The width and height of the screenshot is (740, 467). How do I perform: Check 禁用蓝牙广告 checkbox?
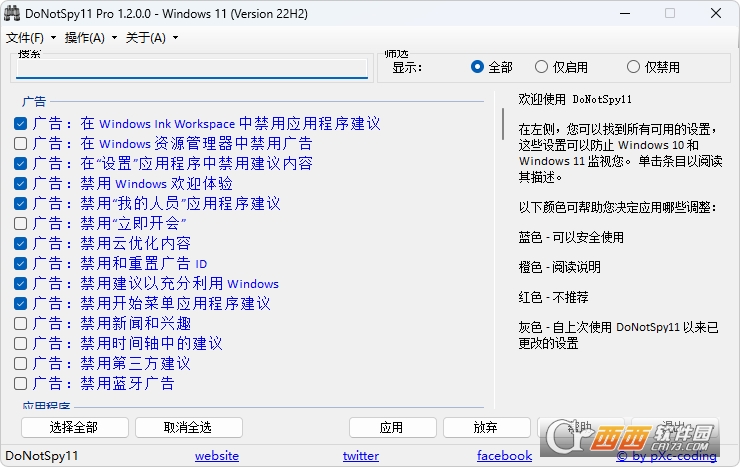click(20, 384)
